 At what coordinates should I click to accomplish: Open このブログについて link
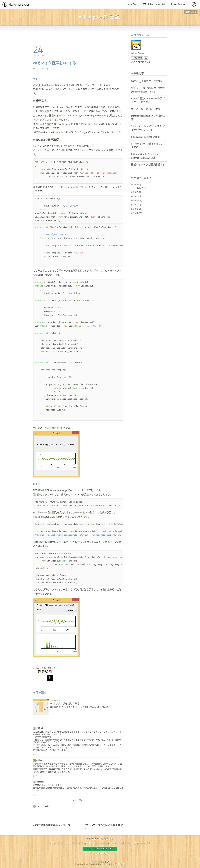[x=141, y=62]
